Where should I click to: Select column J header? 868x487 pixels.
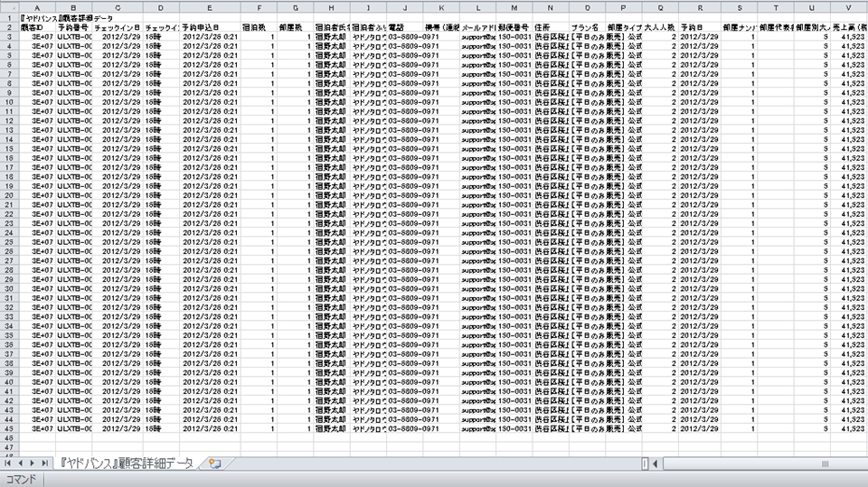[x=405, y=8]
